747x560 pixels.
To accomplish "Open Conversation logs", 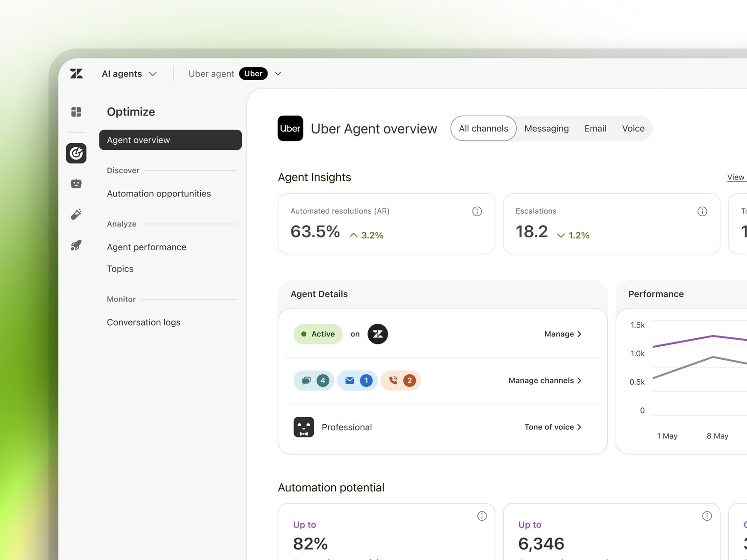I will 143,322.
